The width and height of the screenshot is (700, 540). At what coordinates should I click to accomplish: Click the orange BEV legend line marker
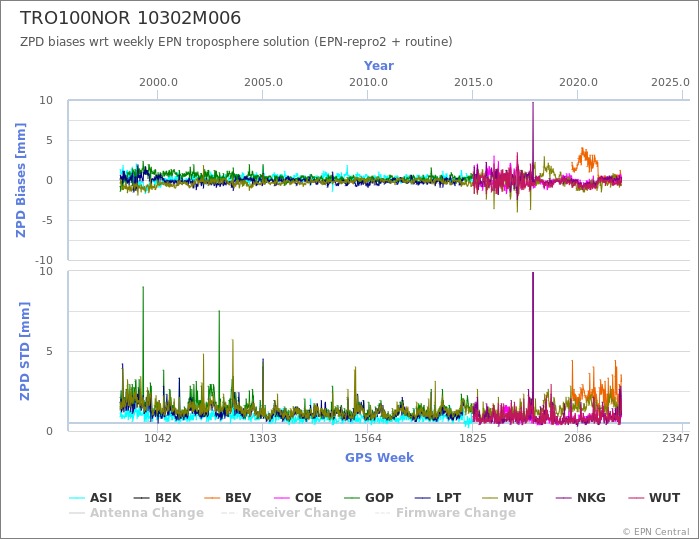click(212, 498)
